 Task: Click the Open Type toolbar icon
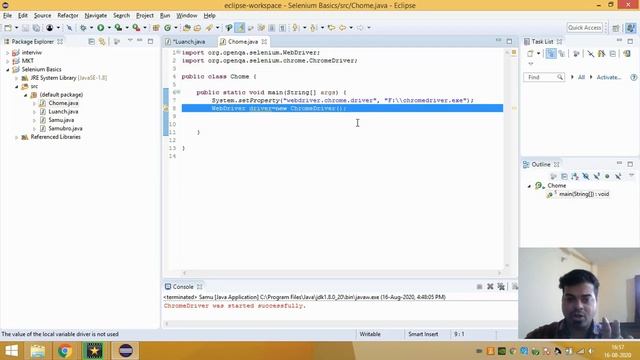pyautogui.click(x=187, y=28)
